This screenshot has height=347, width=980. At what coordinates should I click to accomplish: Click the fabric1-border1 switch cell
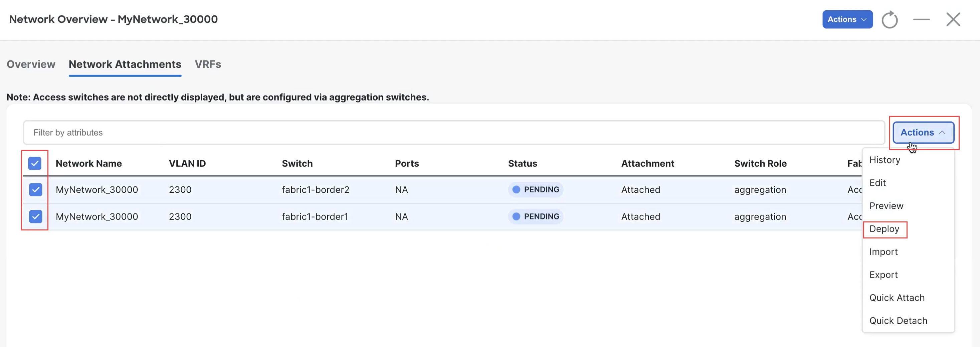[x=315, y=217]
